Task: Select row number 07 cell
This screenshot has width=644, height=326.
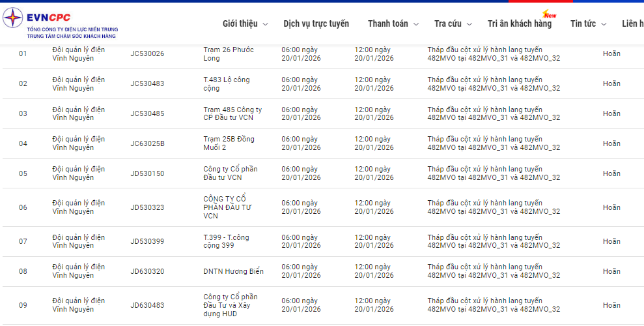Action: coord(23,241)
